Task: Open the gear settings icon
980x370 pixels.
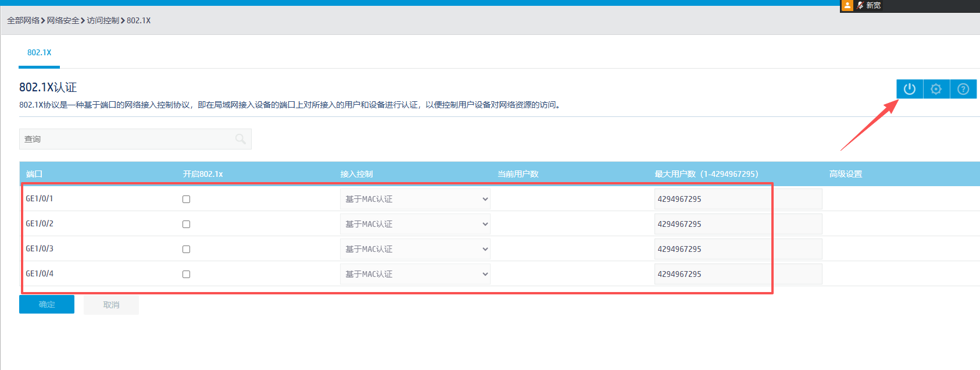Action: point(936,89)
